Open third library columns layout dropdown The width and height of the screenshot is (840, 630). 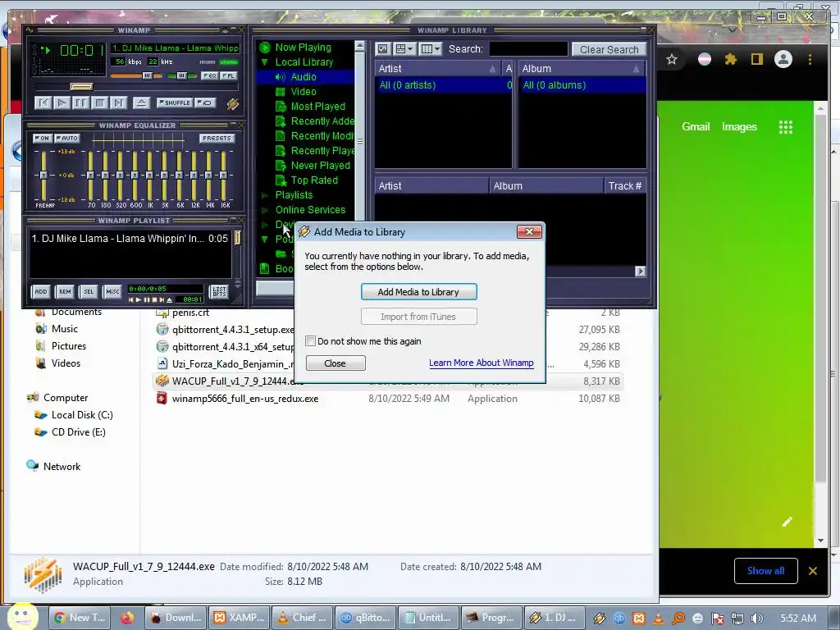tap(430, 49)
